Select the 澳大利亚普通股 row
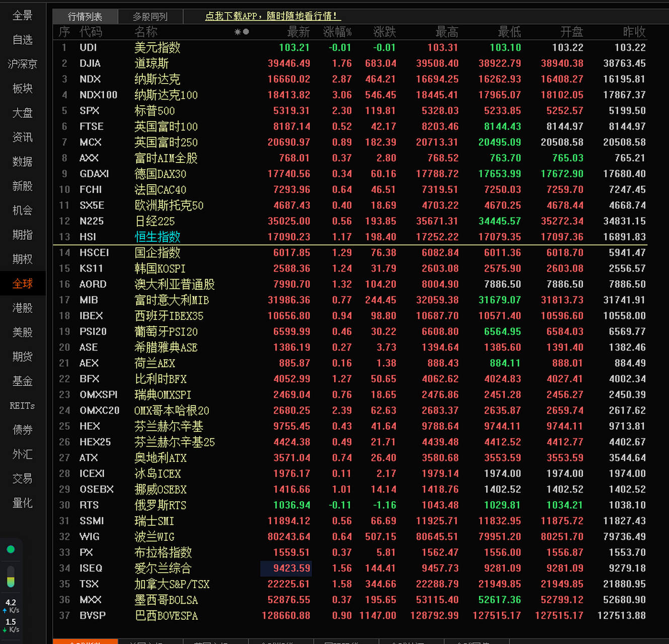The width and height of the screenshot is (669, 644). tap(350, 284)
